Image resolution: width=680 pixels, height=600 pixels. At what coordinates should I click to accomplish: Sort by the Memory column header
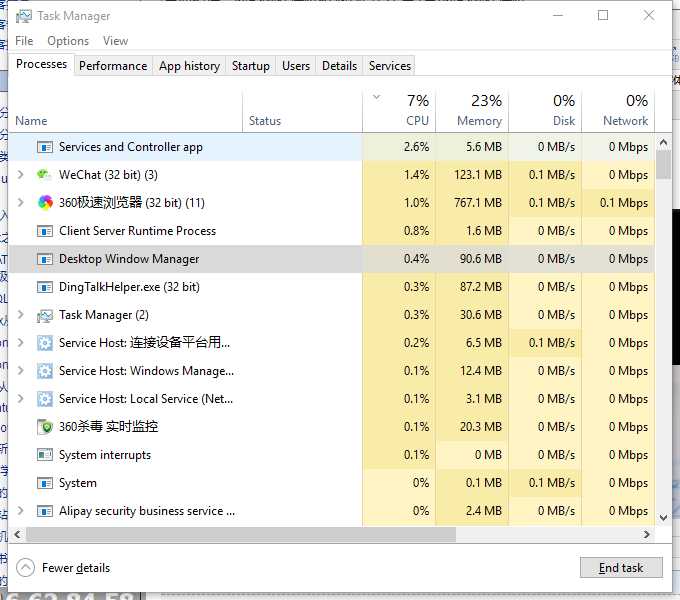click(x=472, y=111)
